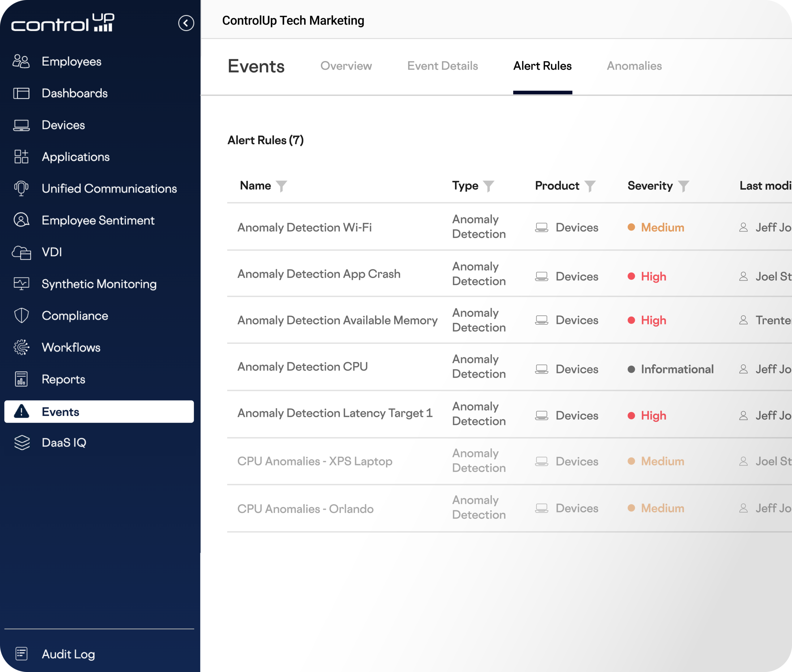The width and height of the screenshot is (792, 672).
Task: Click the red High severity dot for App Crash
Action: tap(631, 276)
